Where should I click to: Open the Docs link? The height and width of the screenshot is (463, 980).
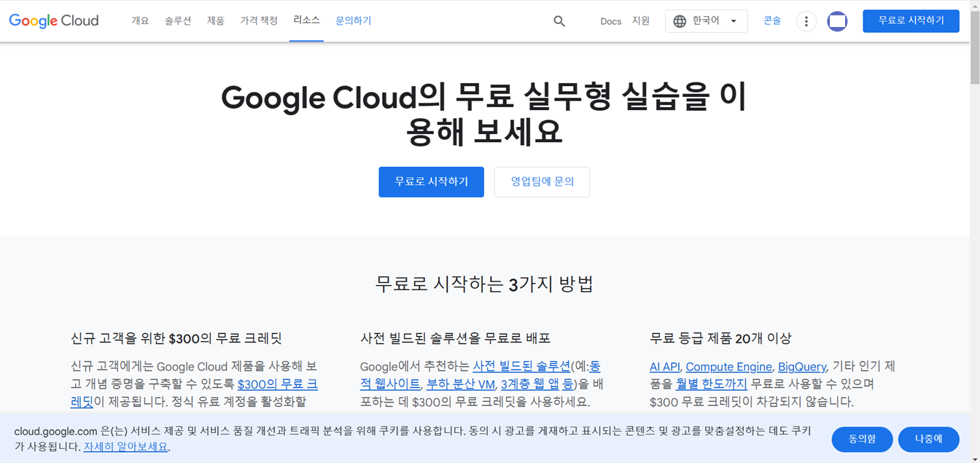tap(611, 21)
